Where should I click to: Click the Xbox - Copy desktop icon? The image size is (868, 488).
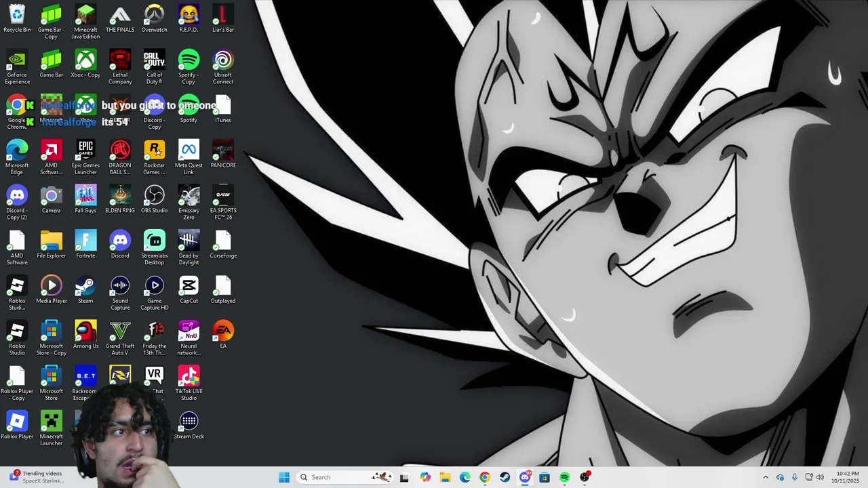click(85, 64)
